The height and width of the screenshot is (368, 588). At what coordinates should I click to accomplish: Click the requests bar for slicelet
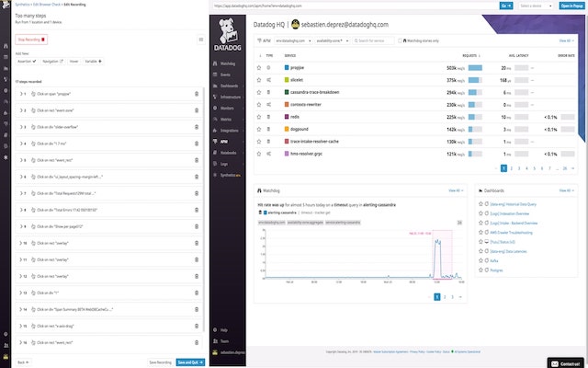point(475,80)
